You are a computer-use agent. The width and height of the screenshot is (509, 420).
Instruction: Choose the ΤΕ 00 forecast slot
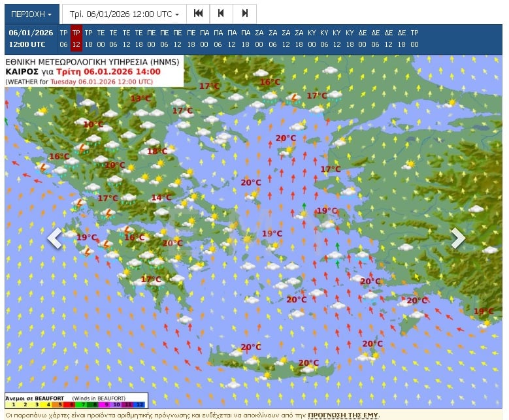coord(101,39)
